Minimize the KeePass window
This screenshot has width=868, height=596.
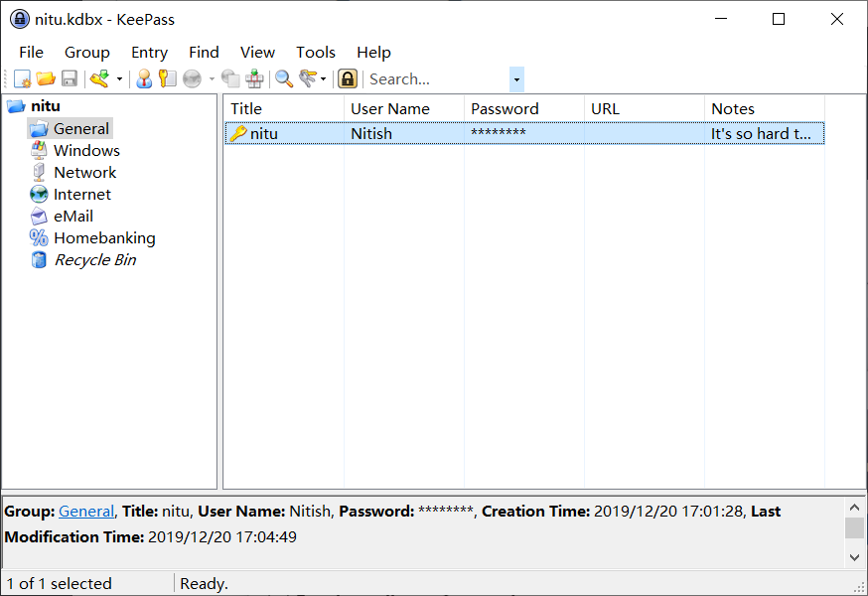point(721,20)
